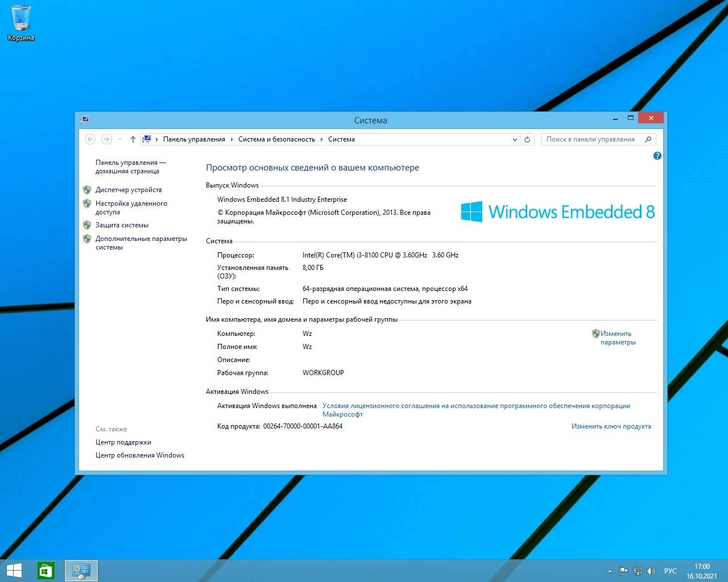Open the address bar history dropdown

click(515, 139)
